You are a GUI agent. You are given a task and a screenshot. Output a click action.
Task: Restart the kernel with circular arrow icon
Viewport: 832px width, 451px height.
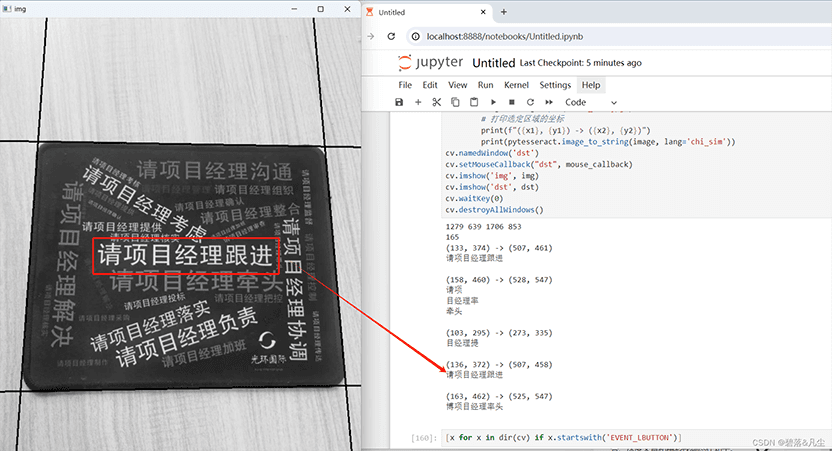click(x=530, y=102)
